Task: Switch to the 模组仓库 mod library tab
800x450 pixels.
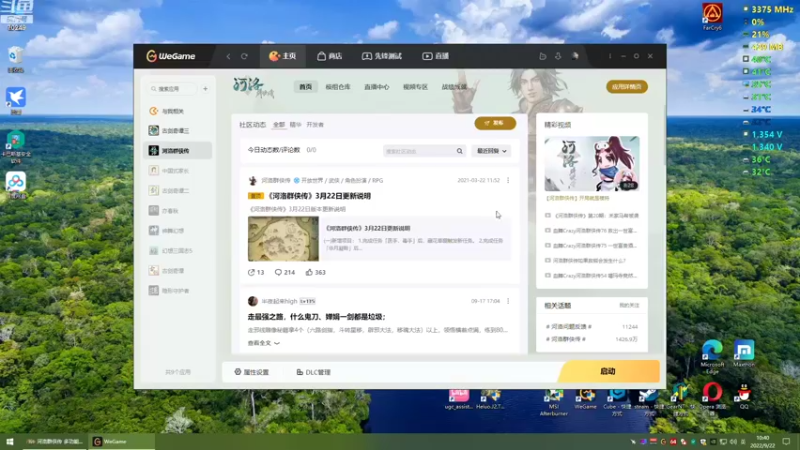Action: 338,87
